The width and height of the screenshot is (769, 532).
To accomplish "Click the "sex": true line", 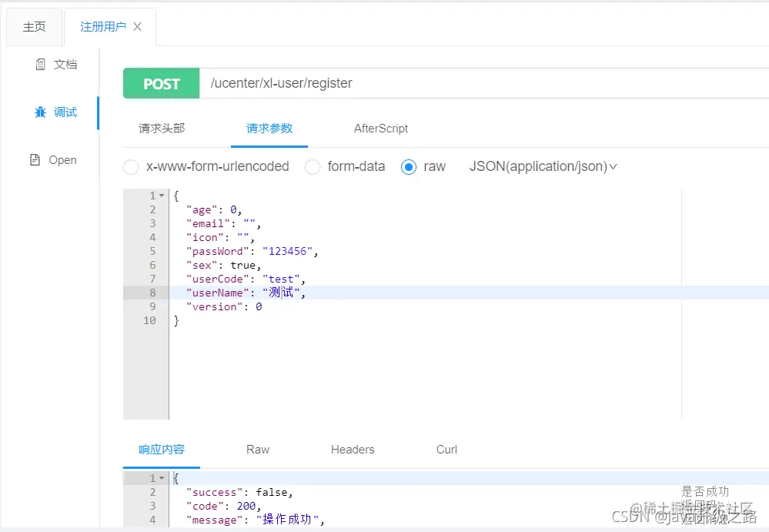I will point(224,266).
